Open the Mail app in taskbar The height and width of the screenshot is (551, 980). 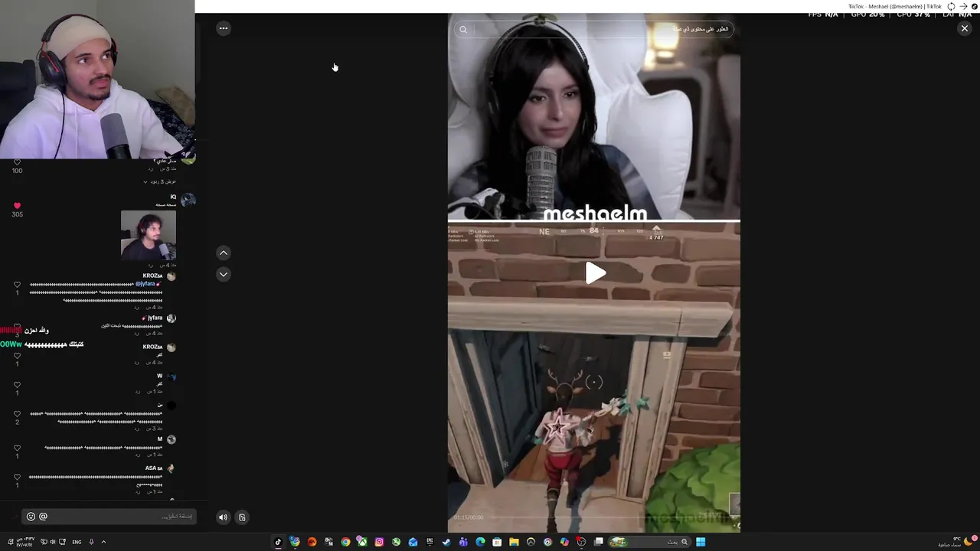point(413,542)
